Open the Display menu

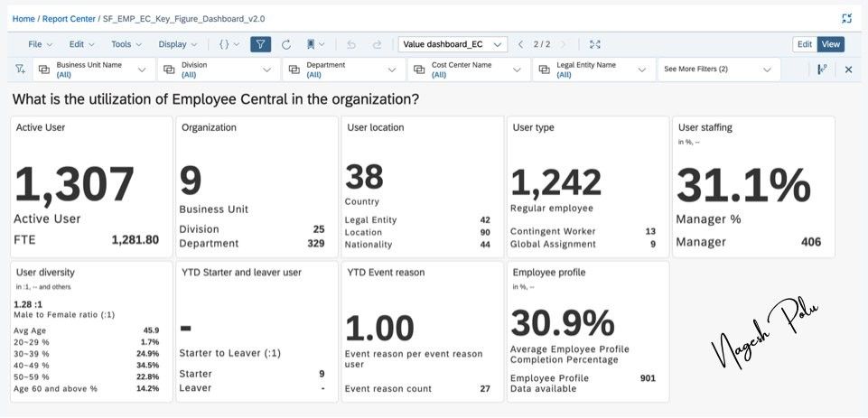(178, 44)
